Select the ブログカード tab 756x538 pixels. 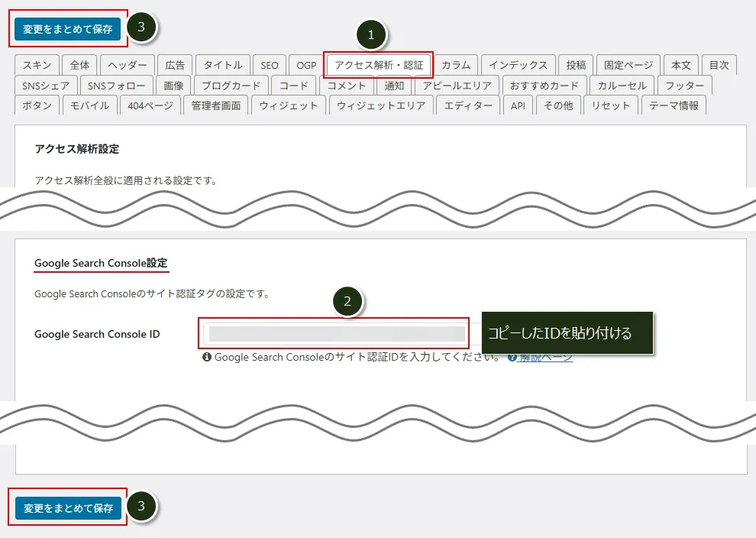pyautogui.click(x=231, y=86)
